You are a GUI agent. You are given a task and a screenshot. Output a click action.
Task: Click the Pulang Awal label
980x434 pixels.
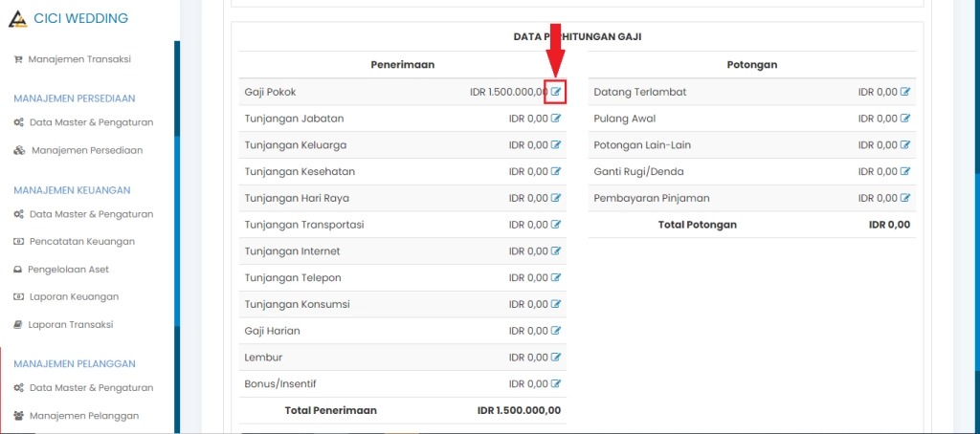[x=624, y=118]
